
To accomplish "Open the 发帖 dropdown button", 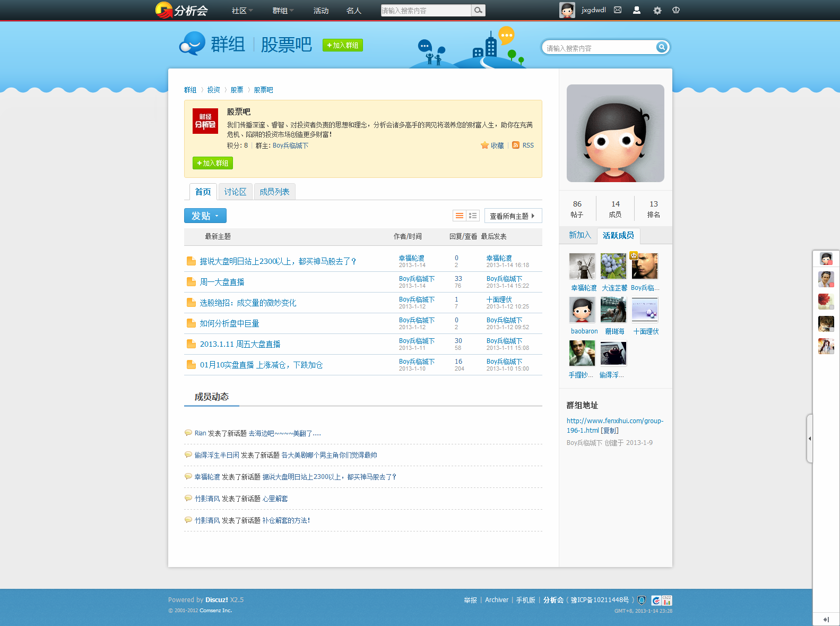I will [205, 216].
